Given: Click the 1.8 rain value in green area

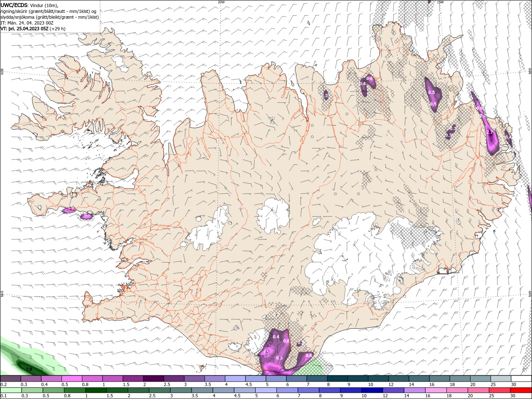Looking at the screenshot, I should click(29, 369).
